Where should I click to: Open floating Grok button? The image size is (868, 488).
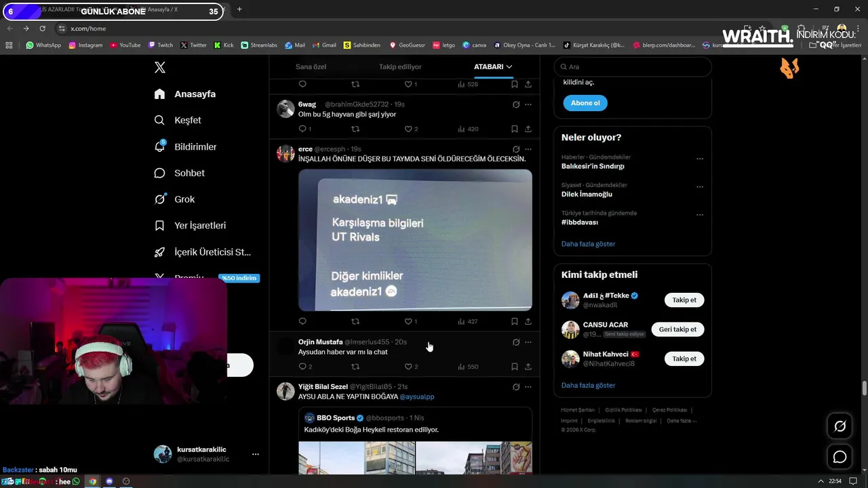[840, 426]
